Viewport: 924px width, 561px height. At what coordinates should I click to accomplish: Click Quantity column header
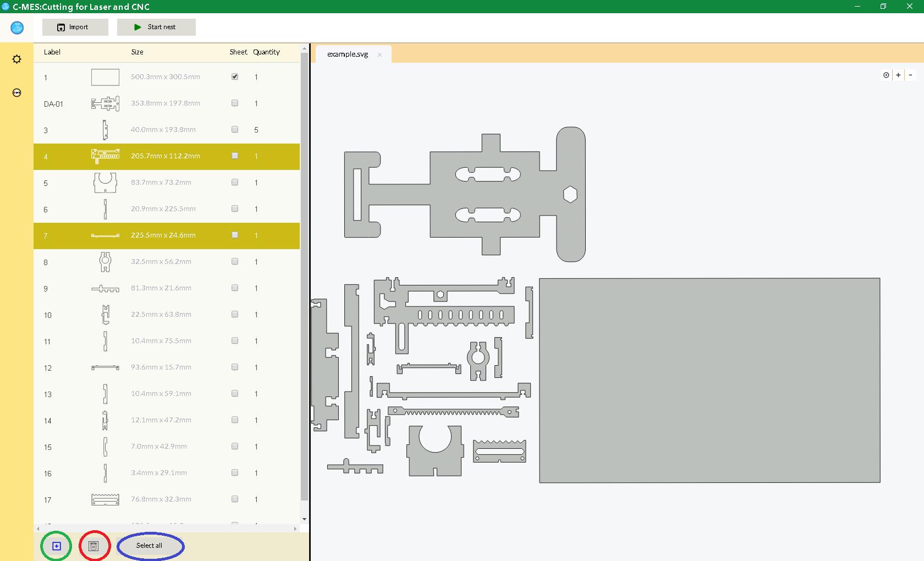click(x=267, y=52)
